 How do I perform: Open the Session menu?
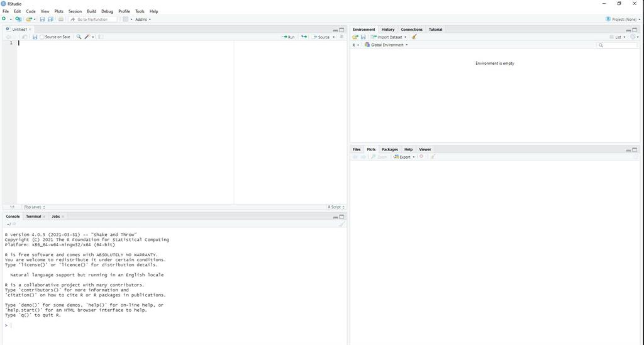(75, 11)
